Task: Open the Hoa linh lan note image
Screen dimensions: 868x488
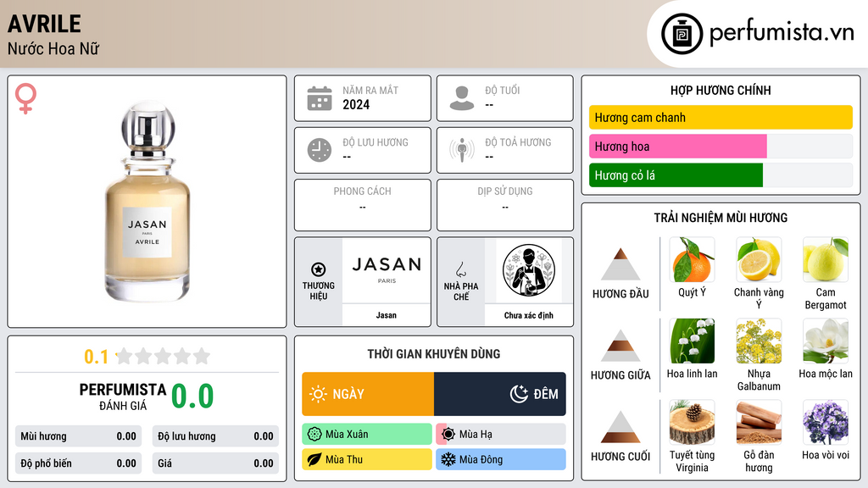Action: coord(692,341)
